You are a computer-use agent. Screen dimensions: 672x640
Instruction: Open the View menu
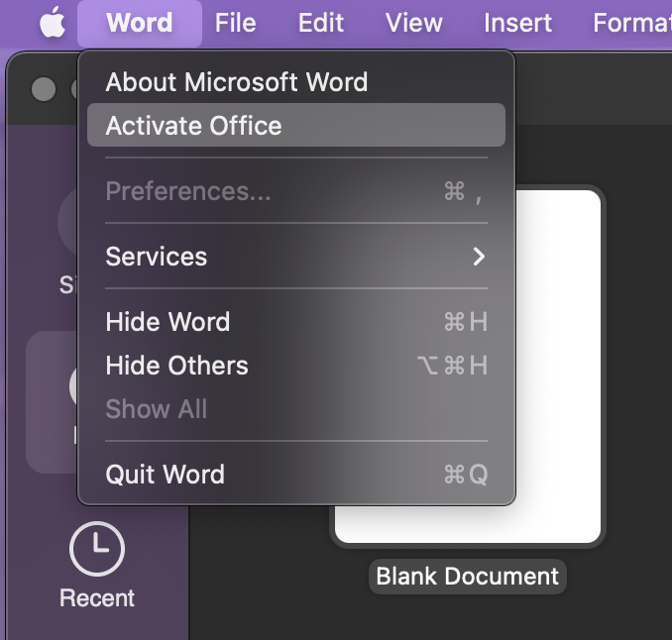pos(414,23)
